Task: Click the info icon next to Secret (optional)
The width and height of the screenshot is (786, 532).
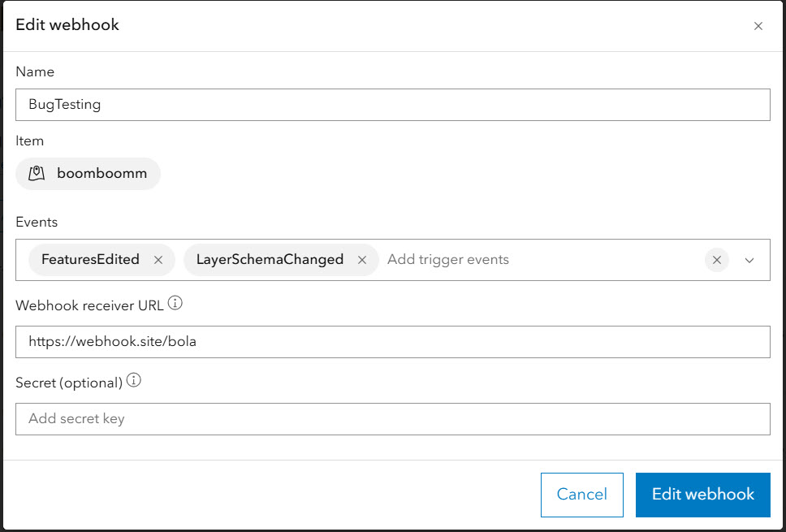Action: coord(134,378)
